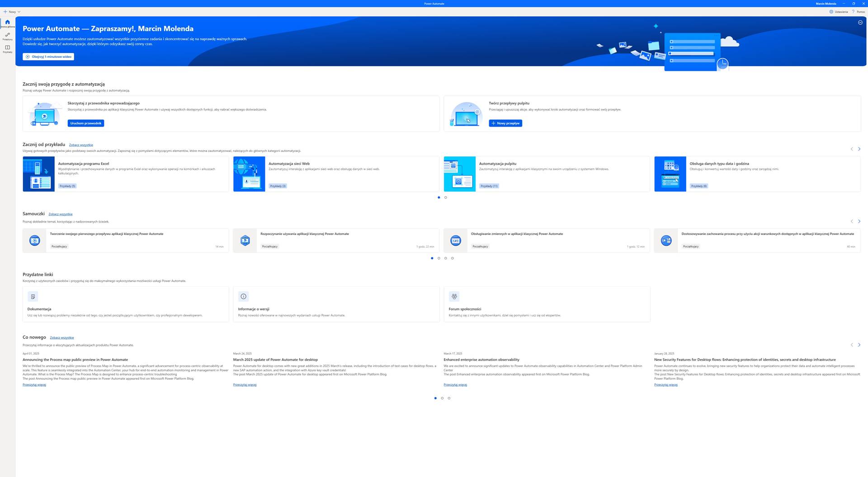Collapse the welcome banner with minus icon

860,22
